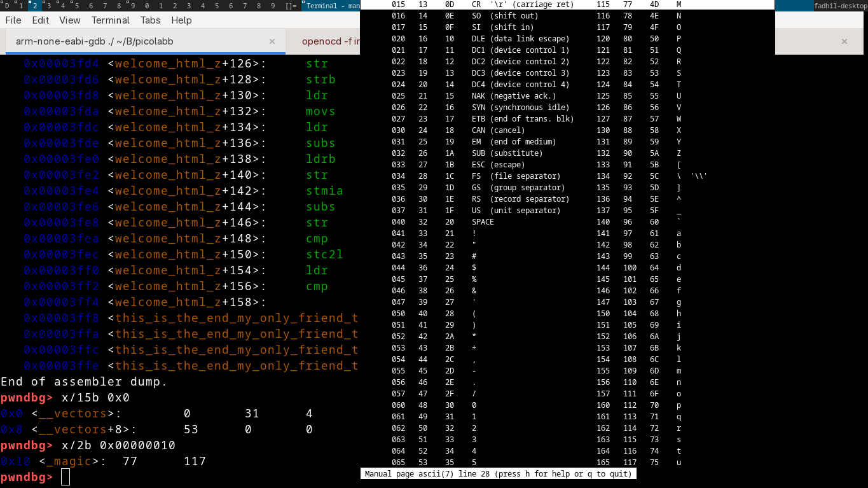
Task: Open the Terminal menu
Action: pos(111,20)
